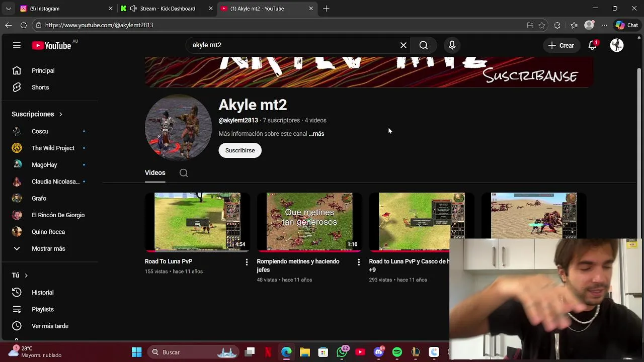Close the Kick Dashboard tab
The width and height of the screenshot is (644, 362).
tap(211, 9)
